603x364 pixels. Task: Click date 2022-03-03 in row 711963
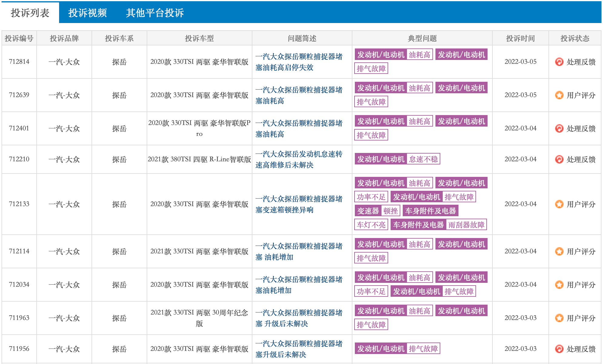(520, 318)
